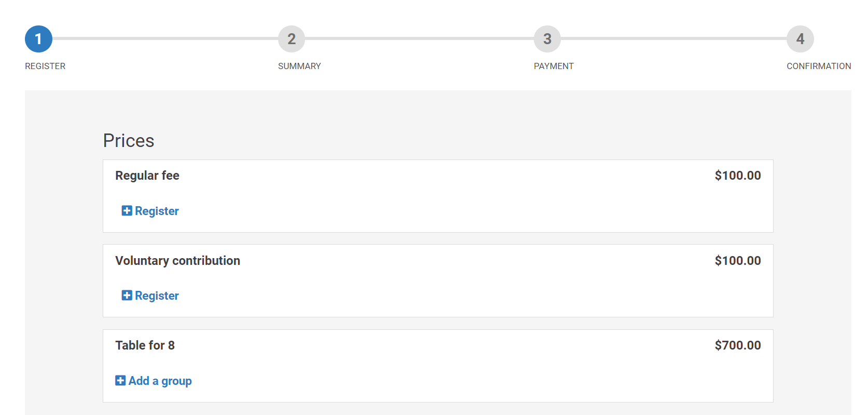Select step 1 circle in the progress bar
Viewport: 868px width, 415px height.
coord(38,39)
